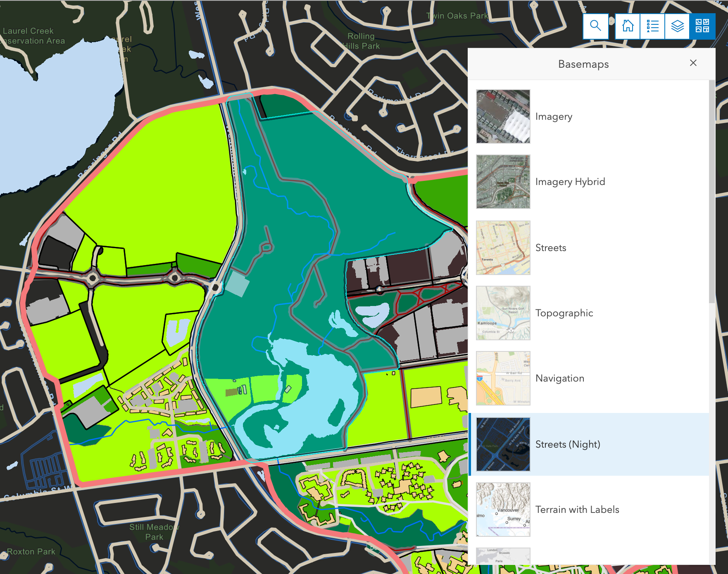Open the Layers stack panel
The width and height of the screenshot is (728, 574).
tap(677, 26)
